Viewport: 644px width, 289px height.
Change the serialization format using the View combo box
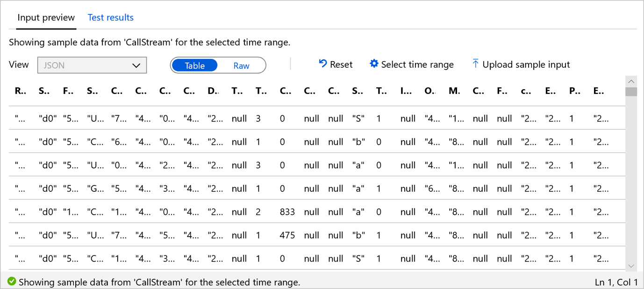[92, 65]
